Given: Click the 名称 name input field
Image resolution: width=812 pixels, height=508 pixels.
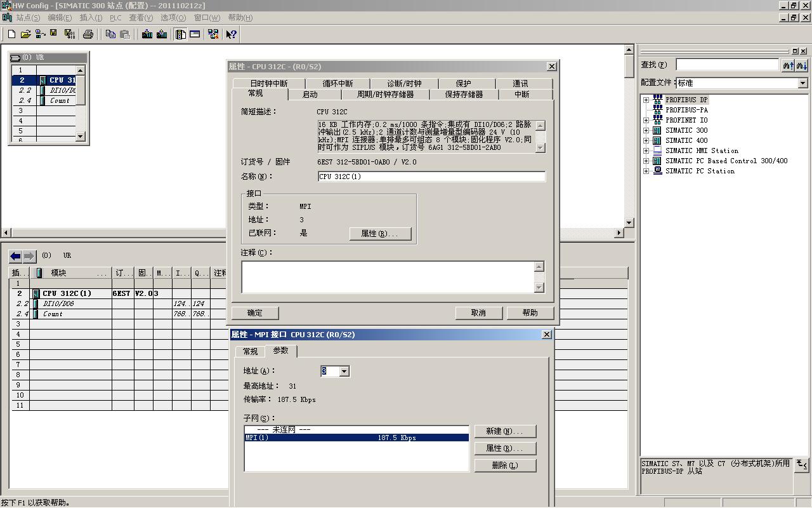Looking at the screenshot, I should pos(431,177).
